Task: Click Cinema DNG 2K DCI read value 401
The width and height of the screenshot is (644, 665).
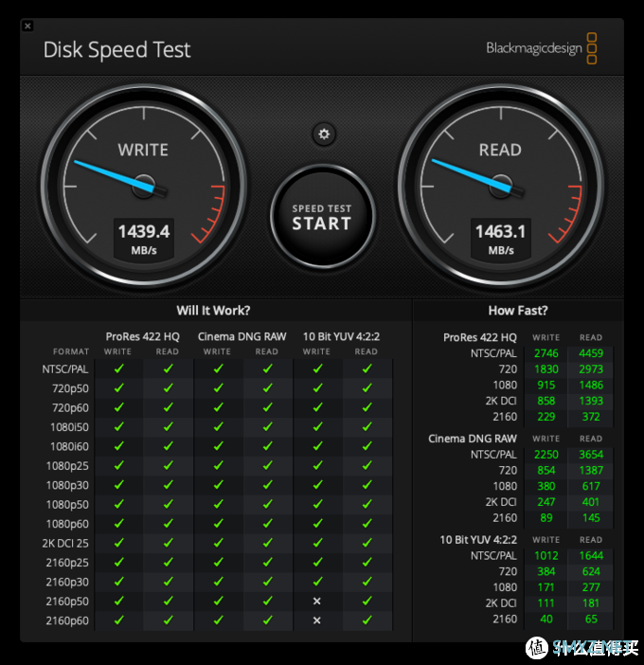Action: point(591,502)
